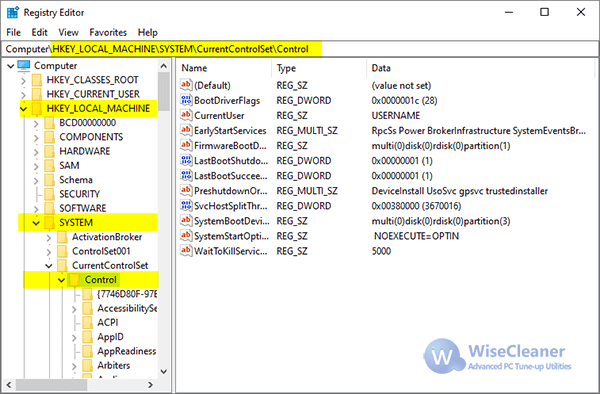Select the Schema key in tree

(76, 180)
